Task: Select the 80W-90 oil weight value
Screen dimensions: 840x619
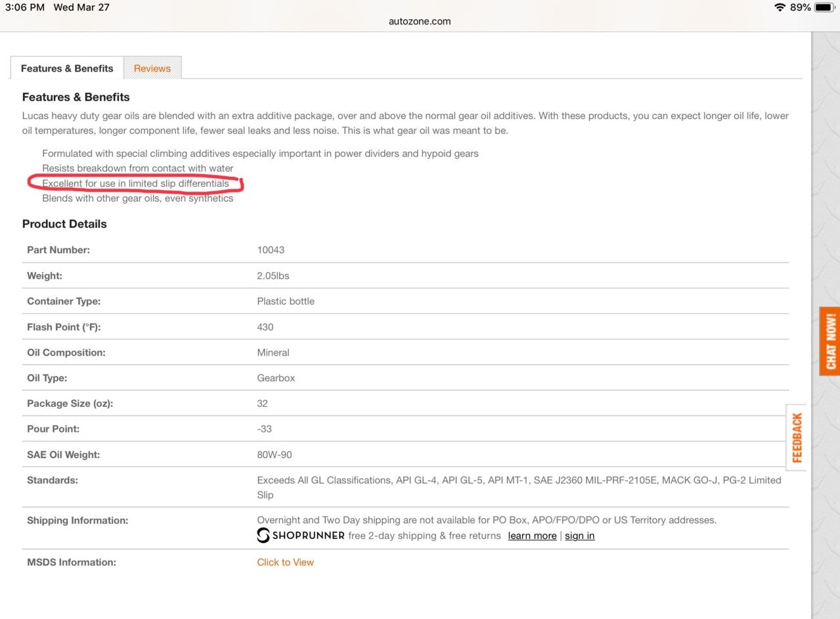Action: tap(275, 455)
